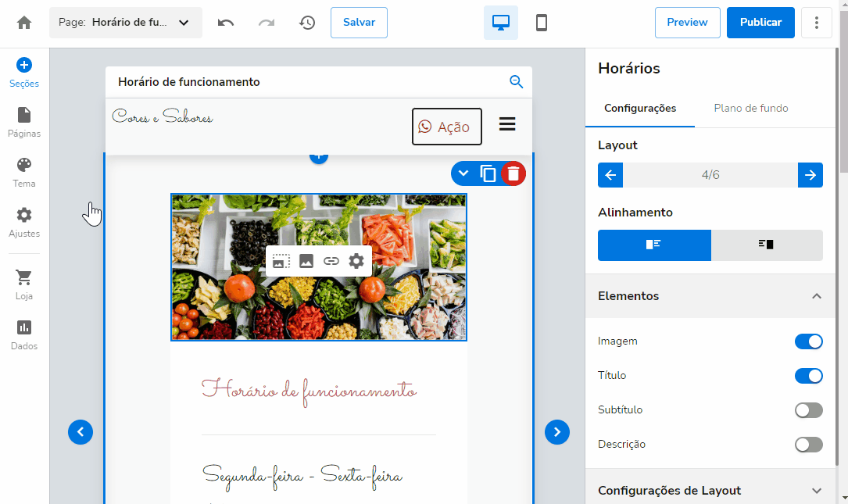Viewport: 848px width, 504px height.
Task: Add a new section with plus circle
Action: pyautogui.click(x=319, y=157)
